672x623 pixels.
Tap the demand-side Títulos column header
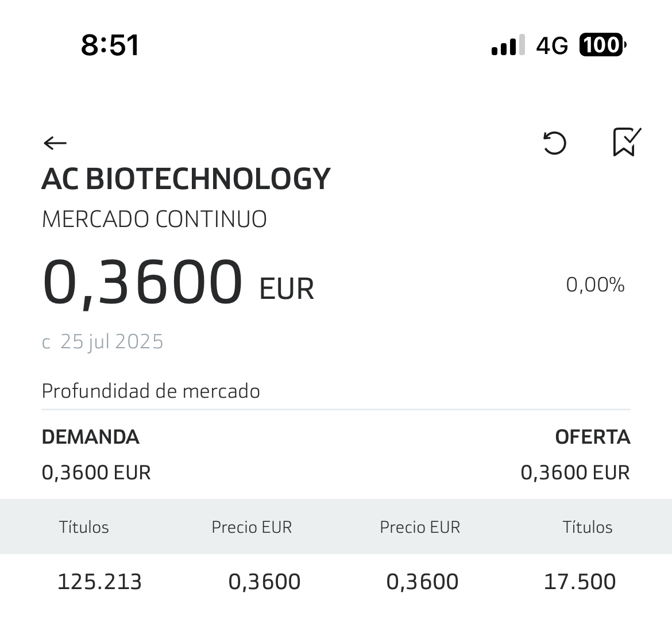[84, 527]
